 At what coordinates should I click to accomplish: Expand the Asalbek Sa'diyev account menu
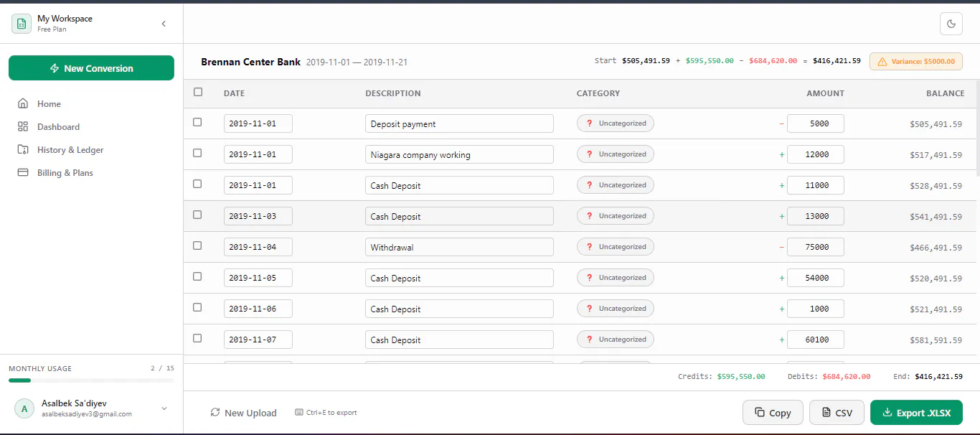pyautogui.click(x=164, y=409)
